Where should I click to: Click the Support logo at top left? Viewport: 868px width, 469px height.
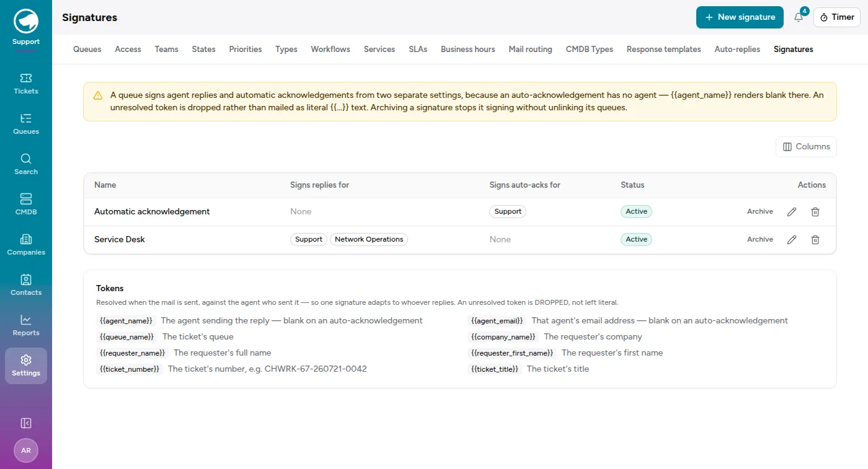[x=26, y=21]
